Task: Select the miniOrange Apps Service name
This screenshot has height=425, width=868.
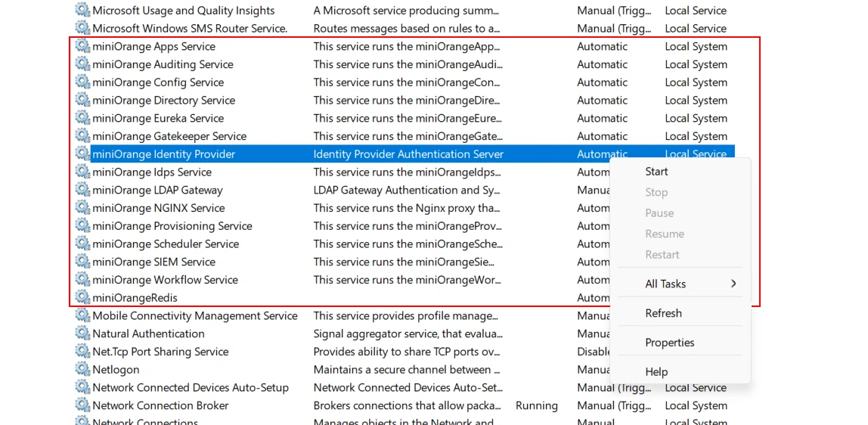Action: (x=154, y=46)
